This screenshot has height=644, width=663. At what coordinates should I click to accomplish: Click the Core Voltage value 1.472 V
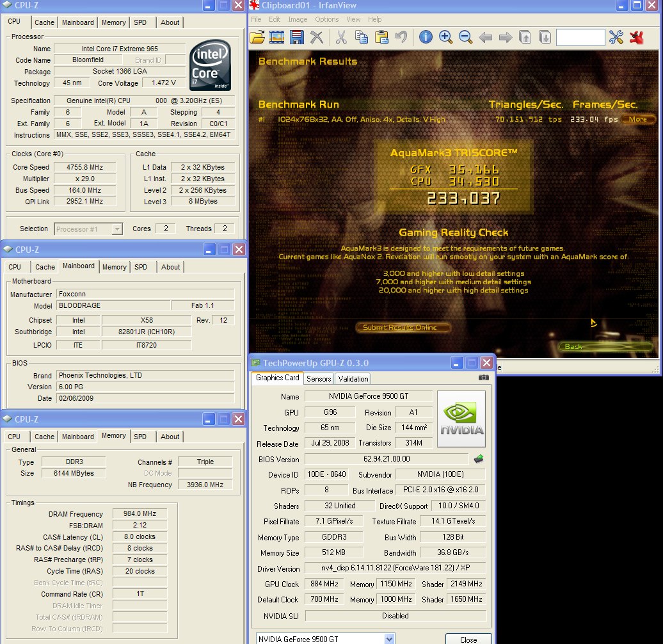(164, 83)
